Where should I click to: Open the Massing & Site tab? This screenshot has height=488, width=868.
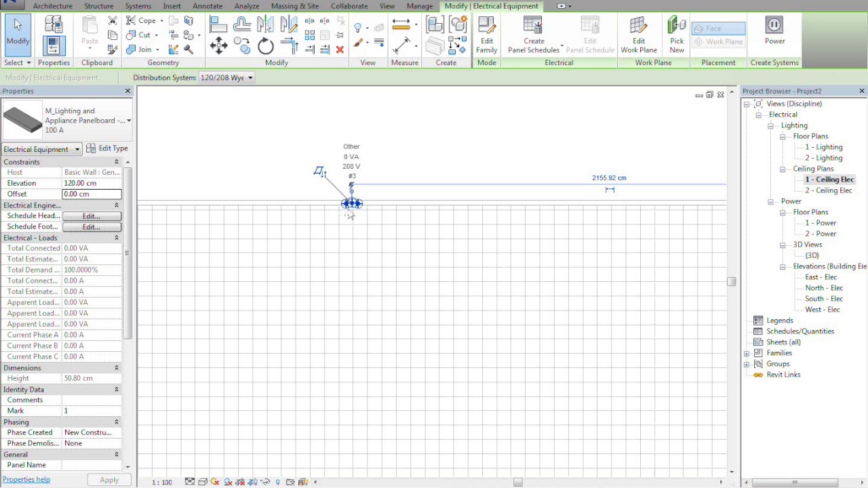tap(294, 6)
